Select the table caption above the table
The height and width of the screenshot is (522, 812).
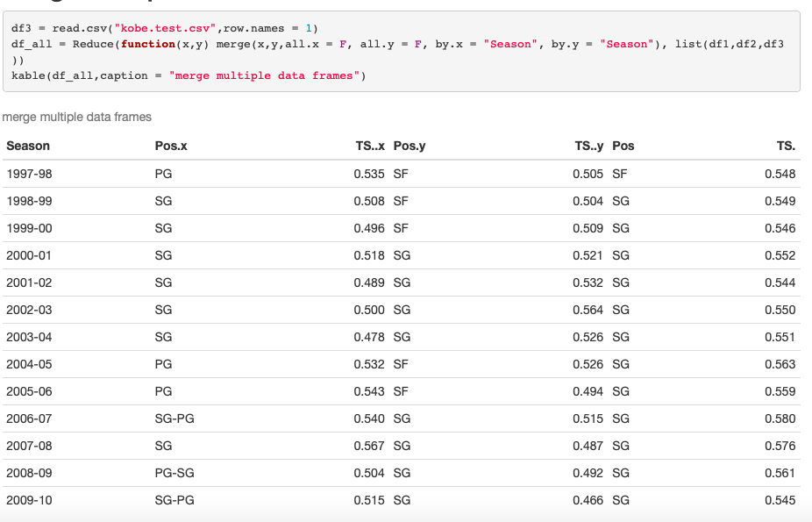pos(77,116)
